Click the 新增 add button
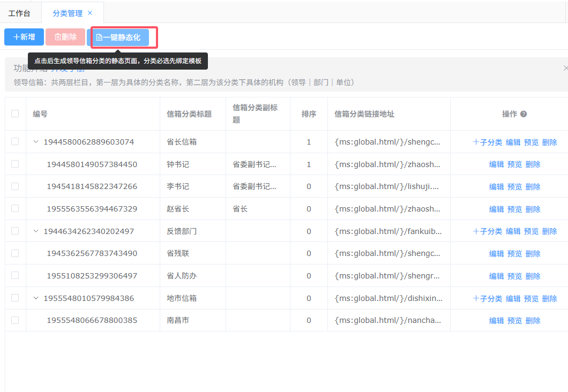This screenshot has height=392, width=568. pyautogui.click(x=24, y=37)
